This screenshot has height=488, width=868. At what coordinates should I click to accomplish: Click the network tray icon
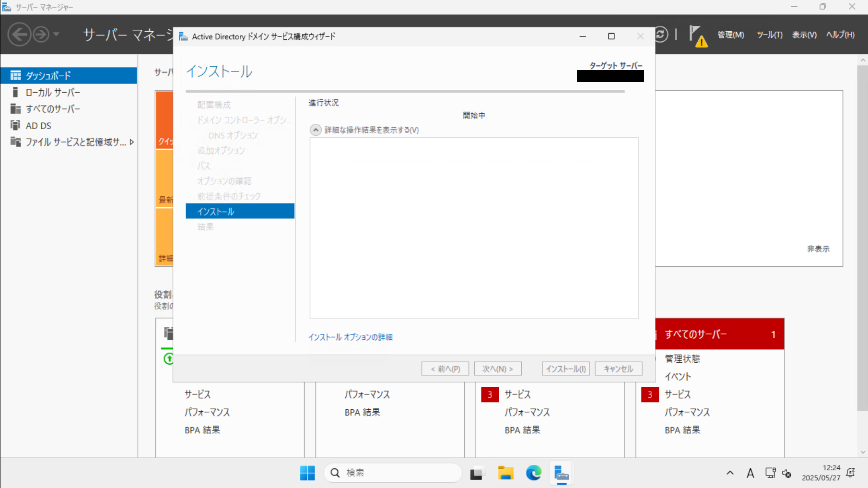[x=770, y=473]
